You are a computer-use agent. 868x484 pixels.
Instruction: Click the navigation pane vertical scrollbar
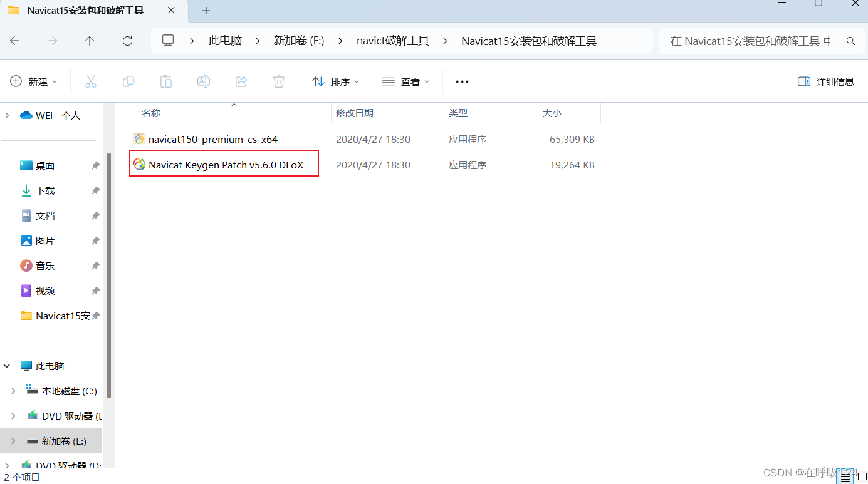109,275
